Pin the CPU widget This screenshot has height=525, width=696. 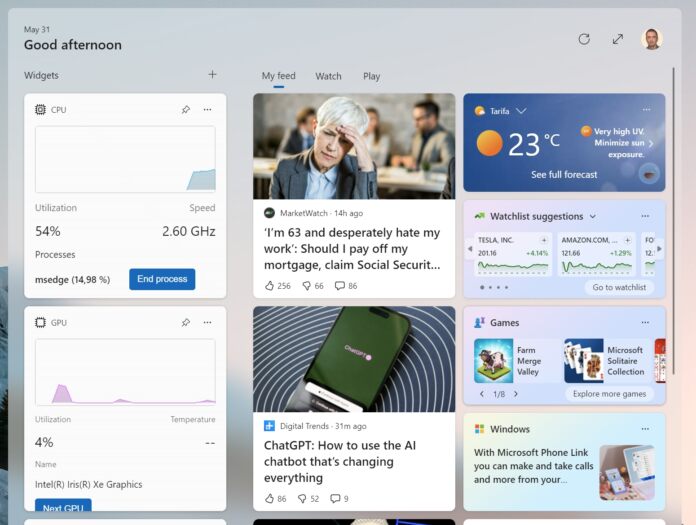pyautogui.click(x=186, y=110)
